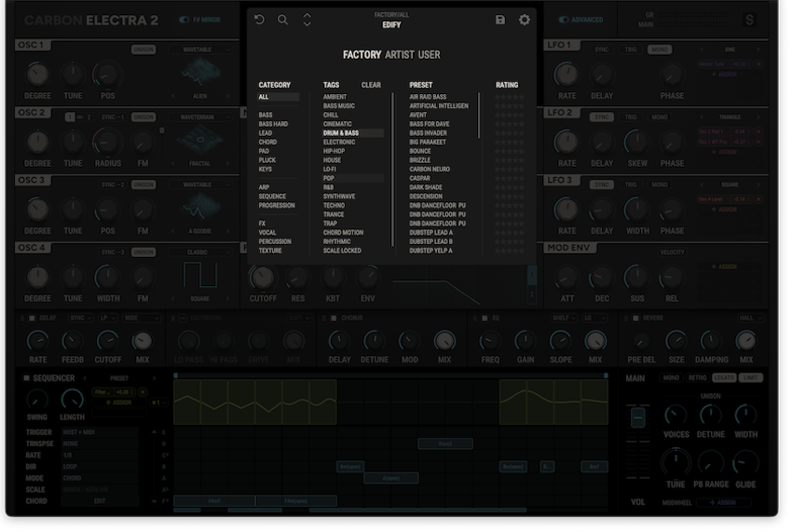Image resolution: width=792 pixels, height=532 pixels.
Task: Click the filter CUTOFF knob
Action: pos(263,278)
